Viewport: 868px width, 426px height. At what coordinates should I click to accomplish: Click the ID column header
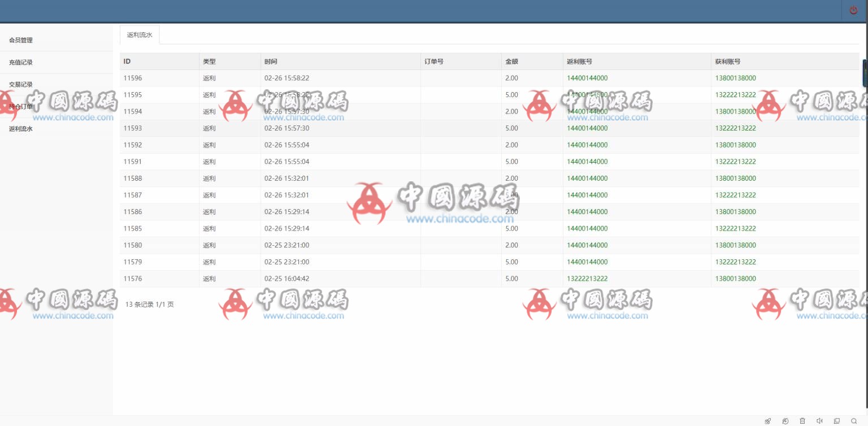point(127,62)
